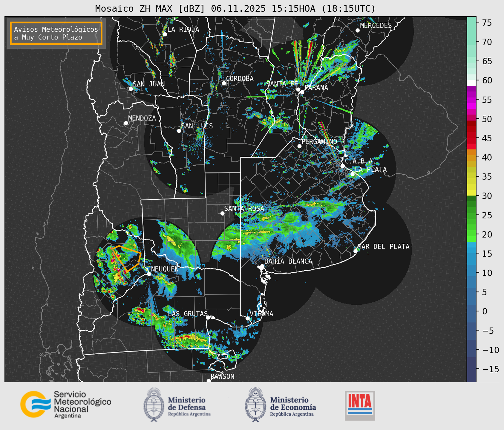Image resolution: width=504 pixels, height=430 pixels.
Task: Select the San Juan marker dot
Action: (x=131, y=89)
